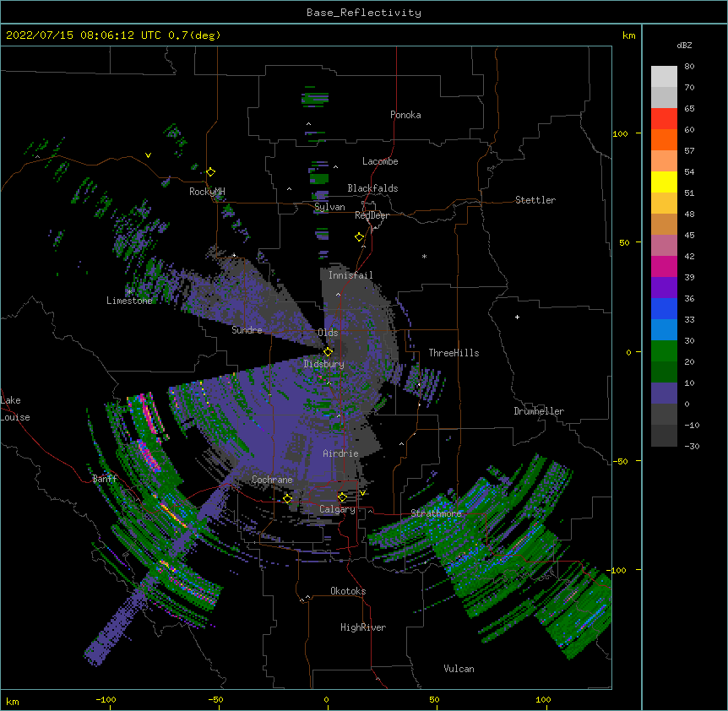
Task: Click the yellow V marker northeast of Calgary
Action: 362,493
